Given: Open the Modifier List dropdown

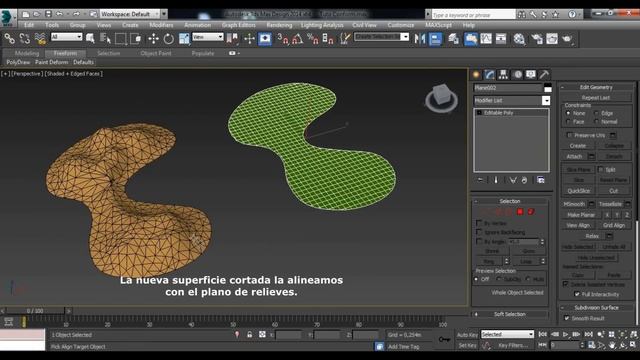Looking at the screenshot, I should click(512, 100).
